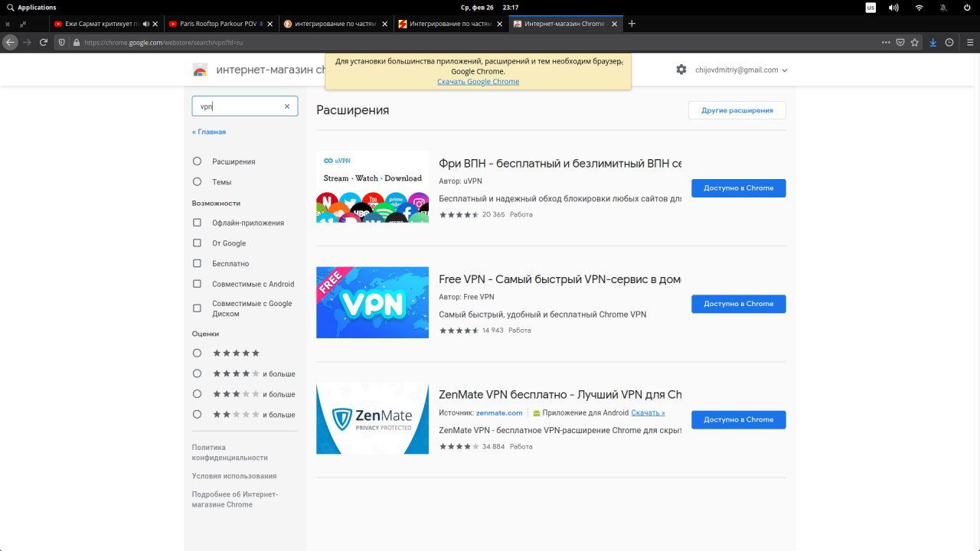Open the tracking protection shield icon
This screenshot has height=551, width=980.
click(x=63, y=42)
